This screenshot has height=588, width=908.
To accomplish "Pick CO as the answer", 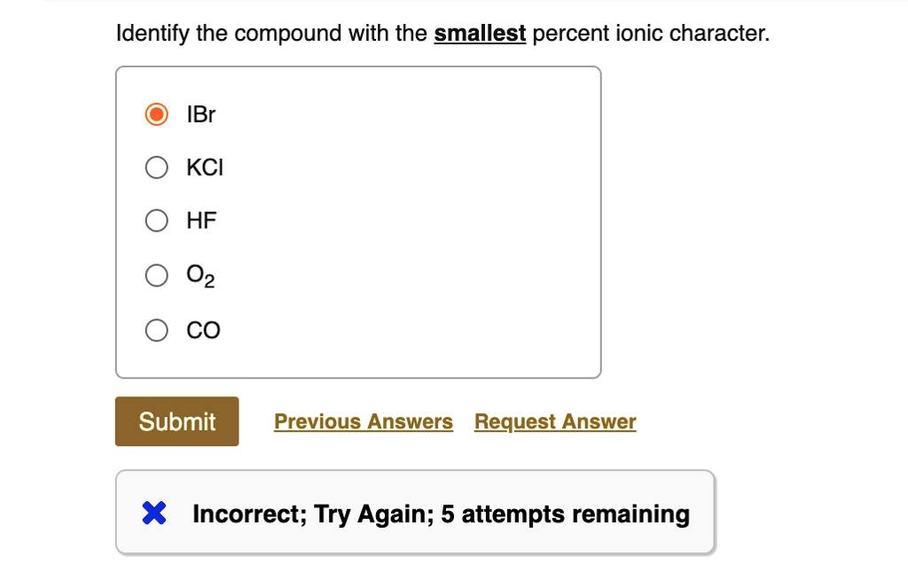I will [x=155, y=329].
